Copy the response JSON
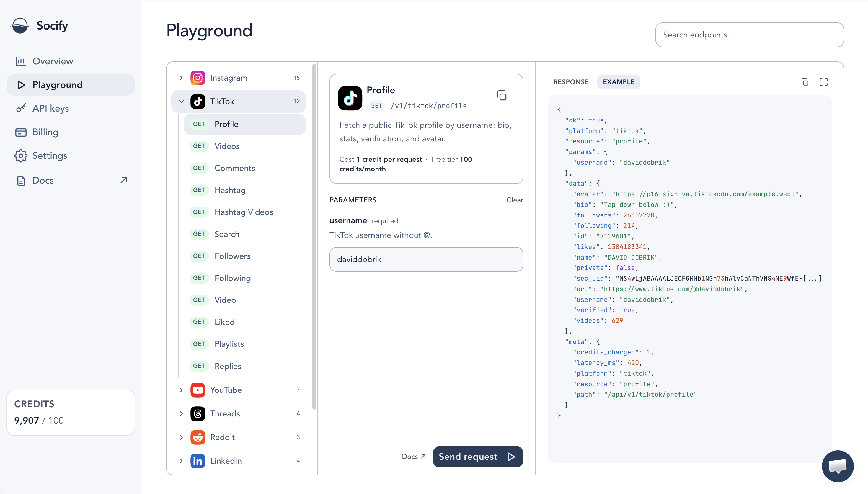This screenshot has width=868, height=494. pos(805,82)
